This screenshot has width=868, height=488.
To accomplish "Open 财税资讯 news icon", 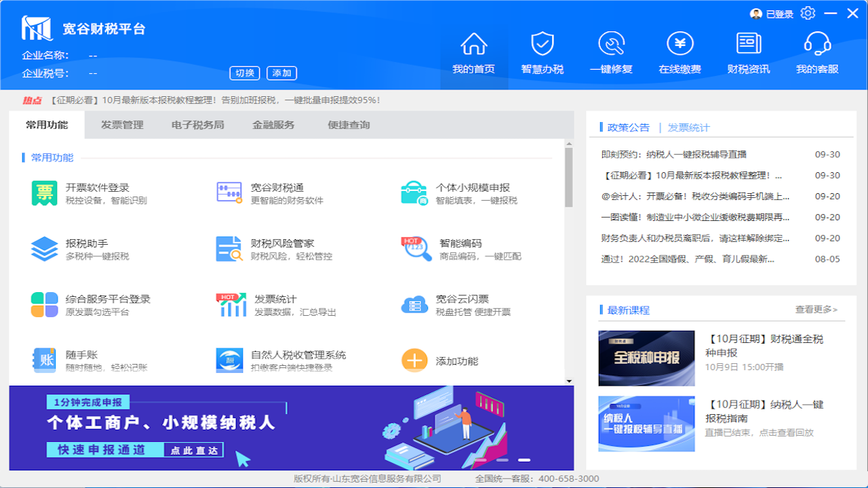I will 749,45.
